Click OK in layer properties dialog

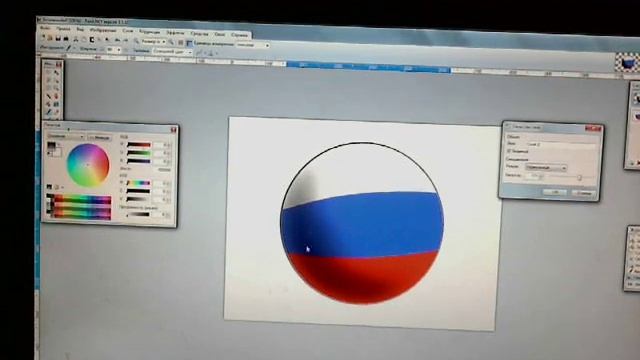click(555, 193)
